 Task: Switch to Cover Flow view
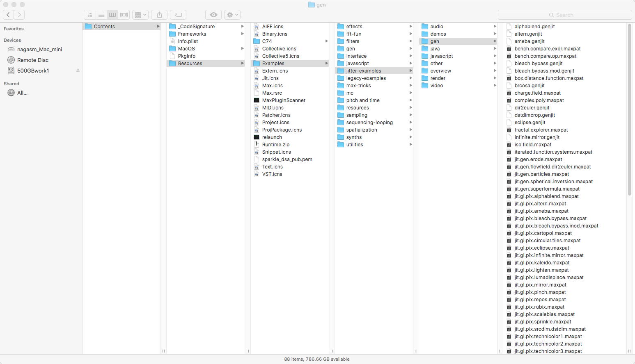tap(124, 15)
